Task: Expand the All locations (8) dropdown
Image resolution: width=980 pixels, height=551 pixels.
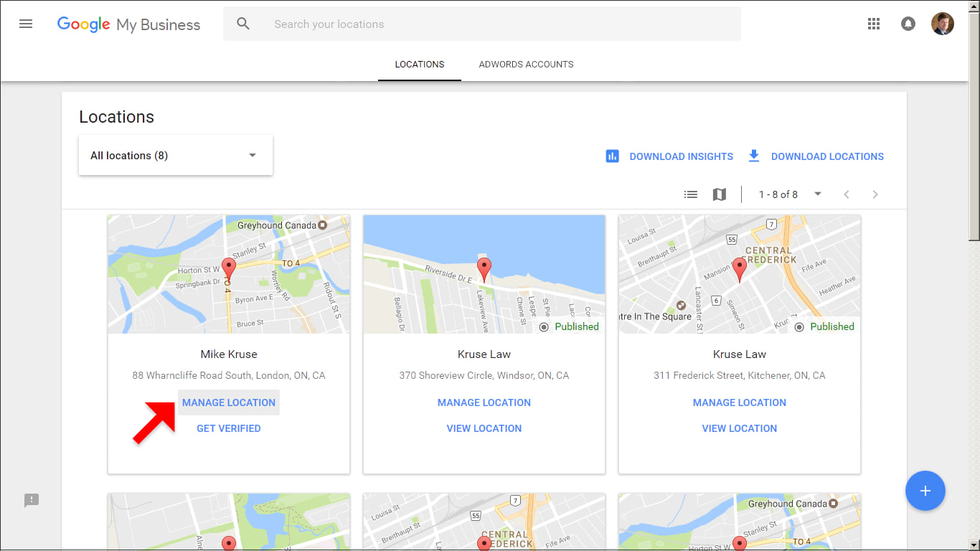Action: click(176, 155)
